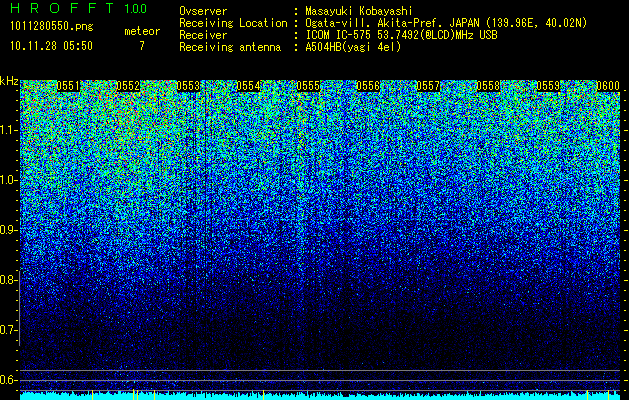Viewport: 629px width, 400px height.
Task: Select the file name 1011280550.png
Action: (x=52, y=26)
